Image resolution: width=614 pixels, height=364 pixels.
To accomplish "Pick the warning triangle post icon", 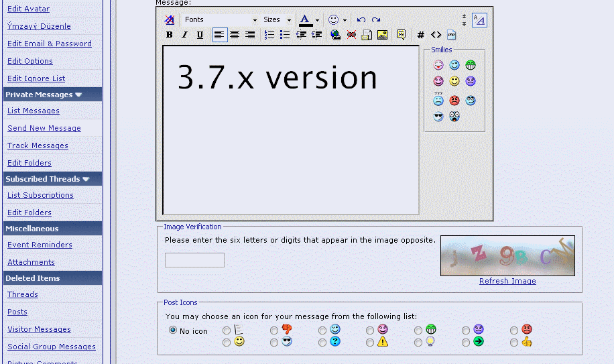I will (370, 343).
